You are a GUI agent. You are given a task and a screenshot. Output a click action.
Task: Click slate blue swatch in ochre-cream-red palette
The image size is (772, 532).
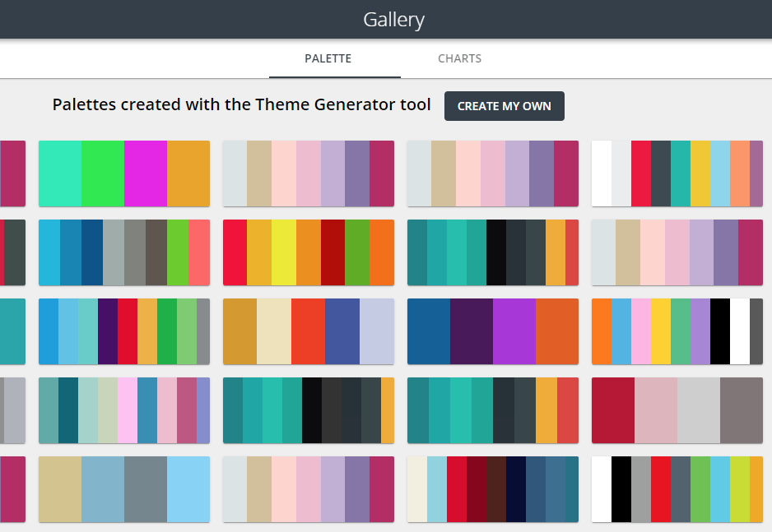[342, 331]
